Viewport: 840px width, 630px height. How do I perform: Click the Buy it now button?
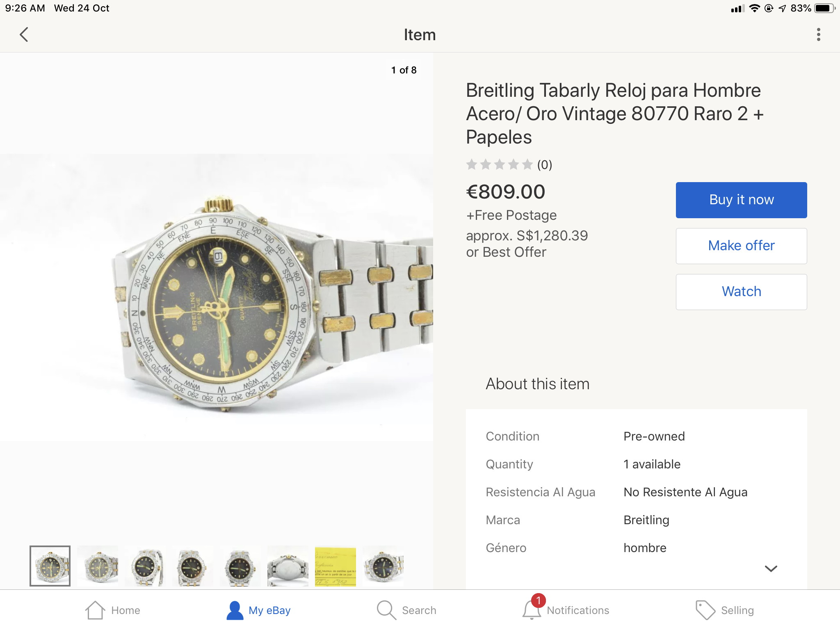pos(741,200)
